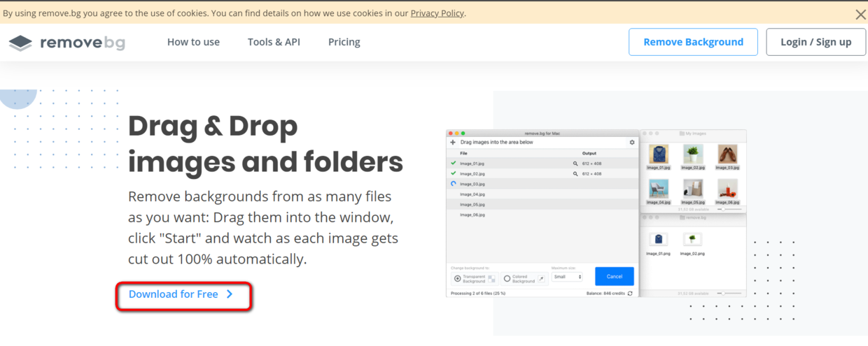Click the 612 × 408 output of Image_02.jpg

click(x=592, y=174)
